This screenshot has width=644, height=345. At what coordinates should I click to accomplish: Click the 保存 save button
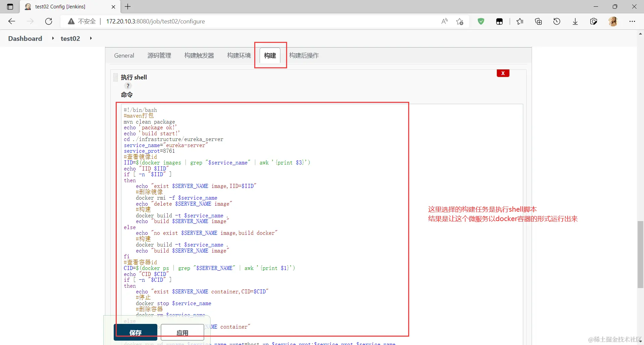(x=136, y=332)
